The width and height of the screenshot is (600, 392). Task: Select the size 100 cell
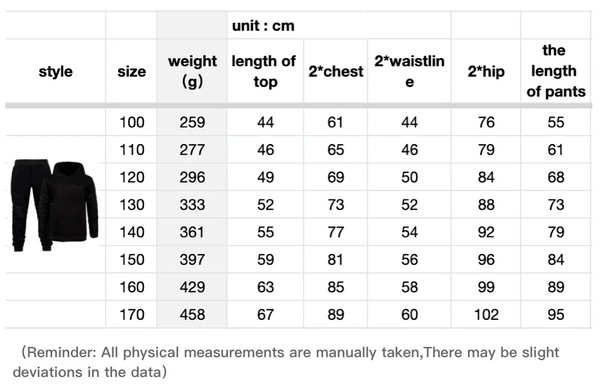pos(131,122)
